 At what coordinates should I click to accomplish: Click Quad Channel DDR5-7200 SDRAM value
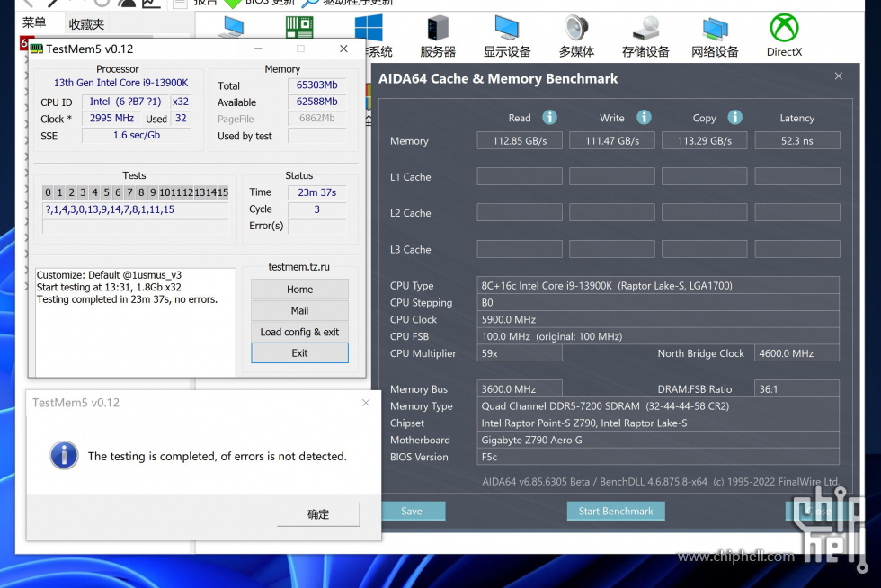[x=658, y=405]
